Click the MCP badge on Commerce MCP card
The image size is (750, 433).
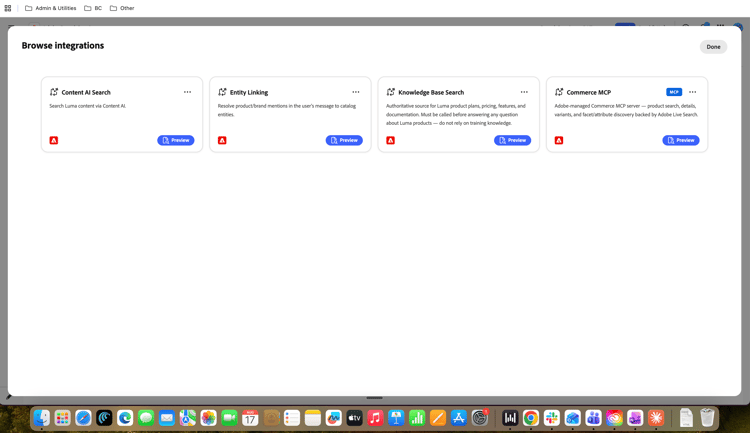(674, 92)
